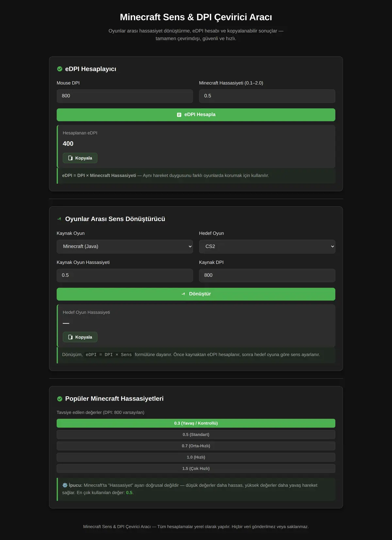
Task: Open the Hedef Oyun dropdown showing CS2
Action: [x=267, y=246]
